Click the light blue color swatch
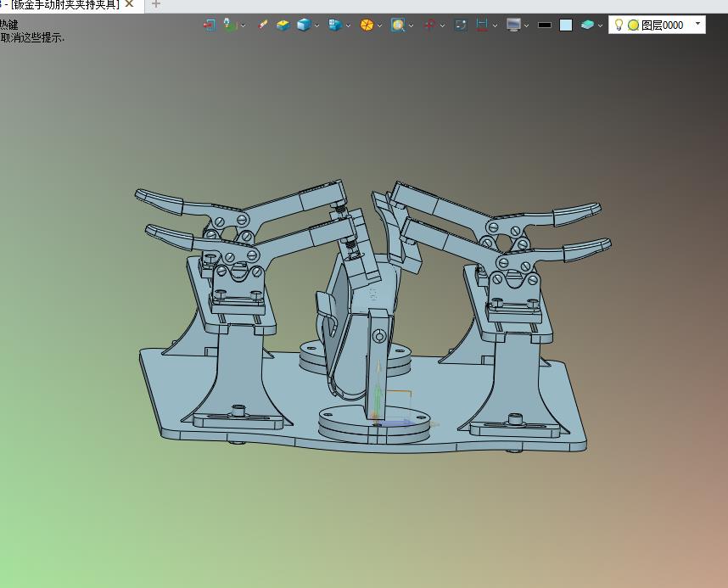The width and height of the screenshot is (728, 588). 566,25
